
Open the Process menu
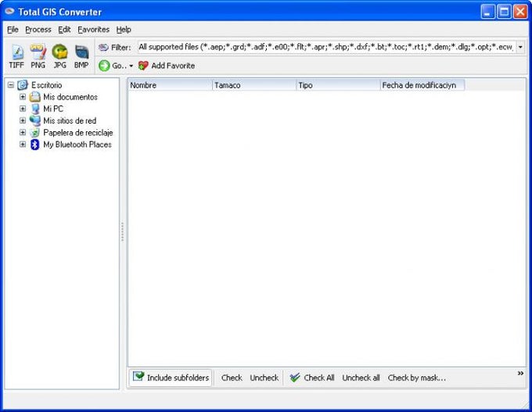[x=38, y=30]
